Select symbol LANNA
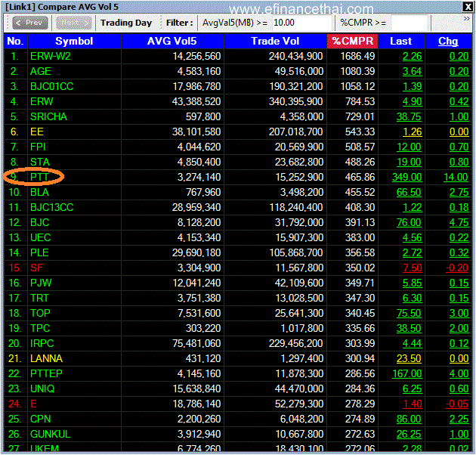This screenshot has height=455, width=476. 46,358
